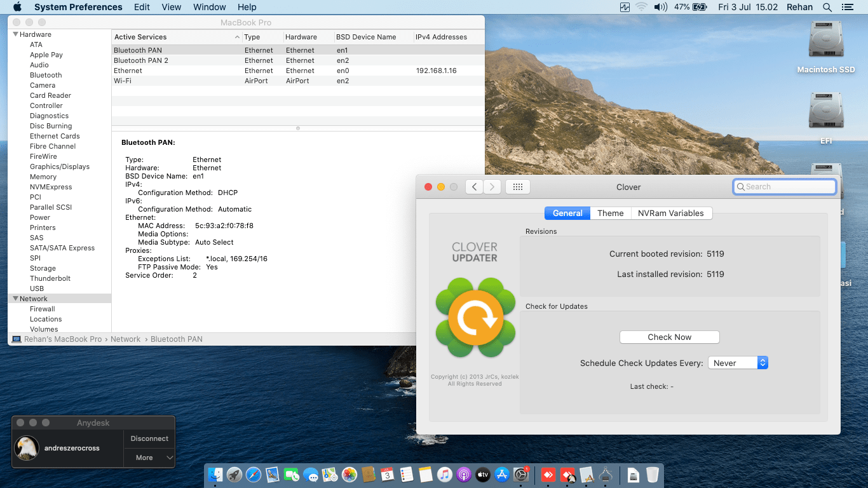The image size is (868, 488).
Task: Select Storage in the sidebar
Action: point(43,268)
